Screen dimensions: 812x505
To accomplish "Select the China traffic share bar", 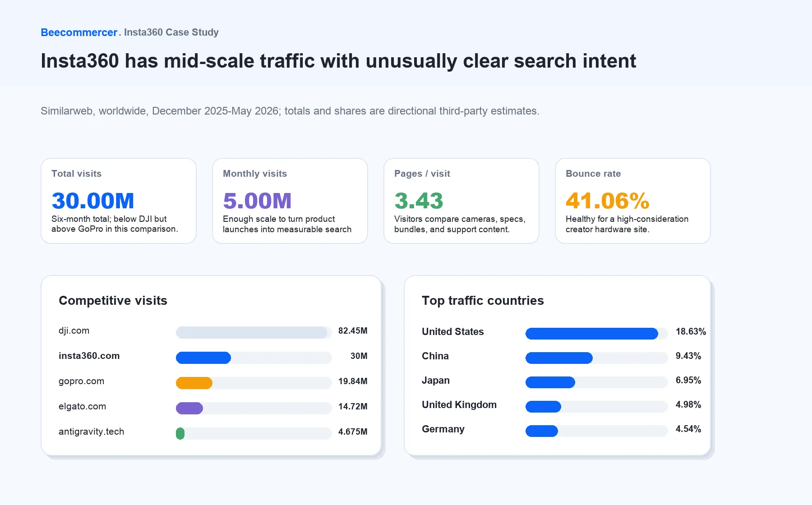I will 559,358.
